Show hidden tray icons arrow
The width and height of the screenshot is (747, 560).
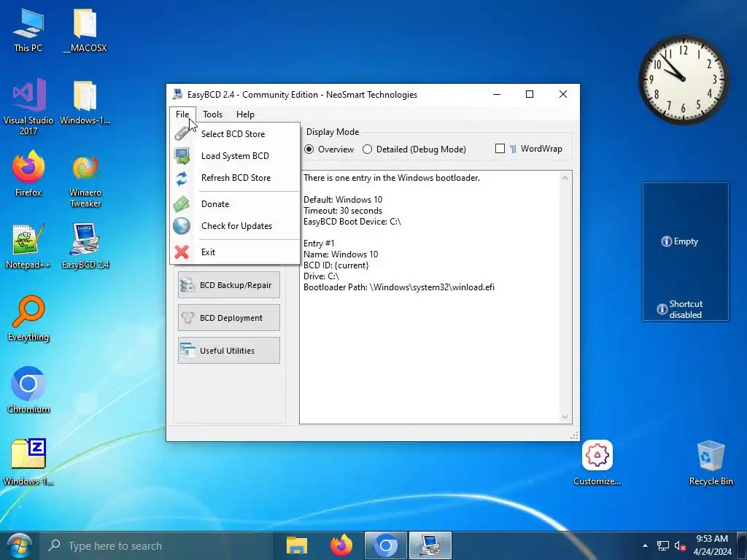click(x=645, y=545)
